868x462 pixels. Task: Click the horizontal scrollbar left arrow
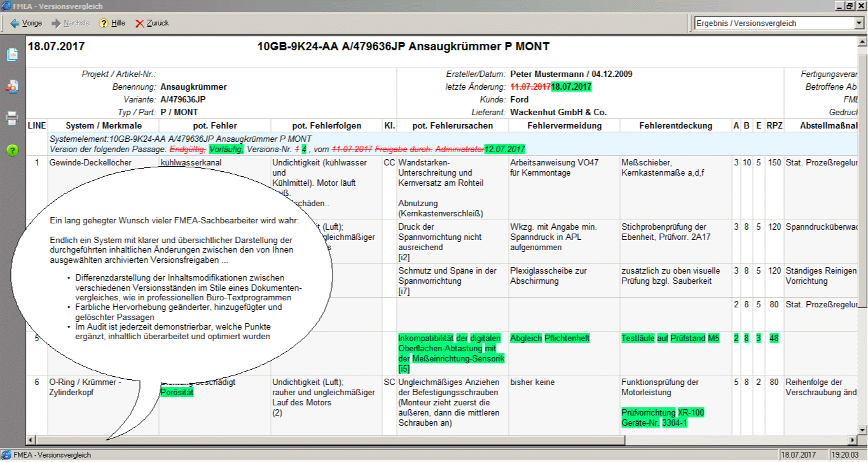pos(31,440)
